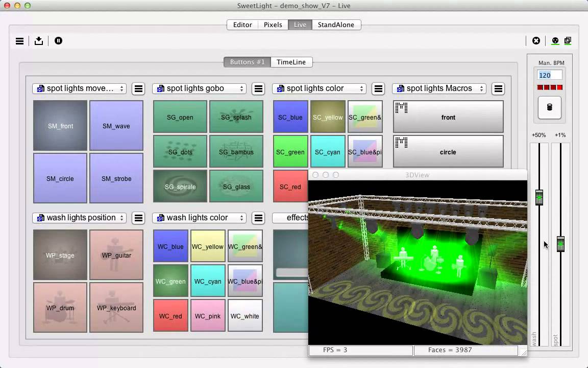The image size is (588, 368).
Task: Activate the SG_bambus gobo
Action: 236,151
